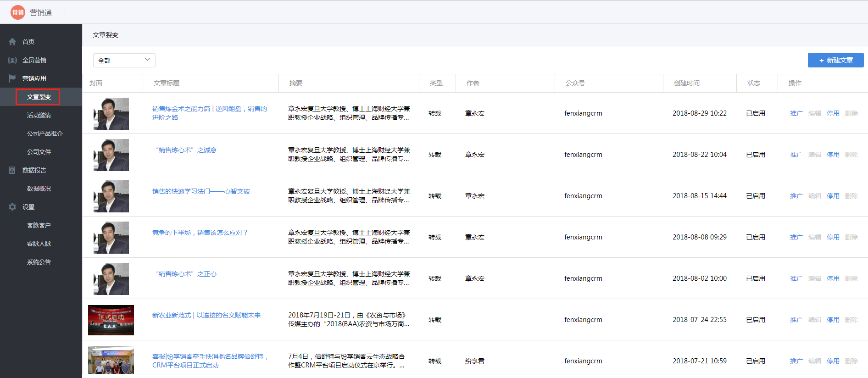
Task: Click the 数据报告 chart icon
Action: pos(12,170)
